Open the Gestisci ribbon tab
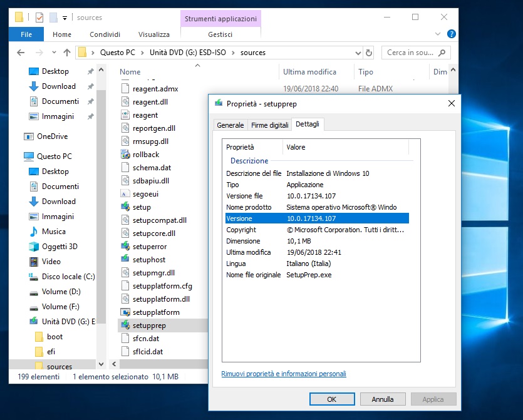The image size is (523, 420). [x=220, y=34]
